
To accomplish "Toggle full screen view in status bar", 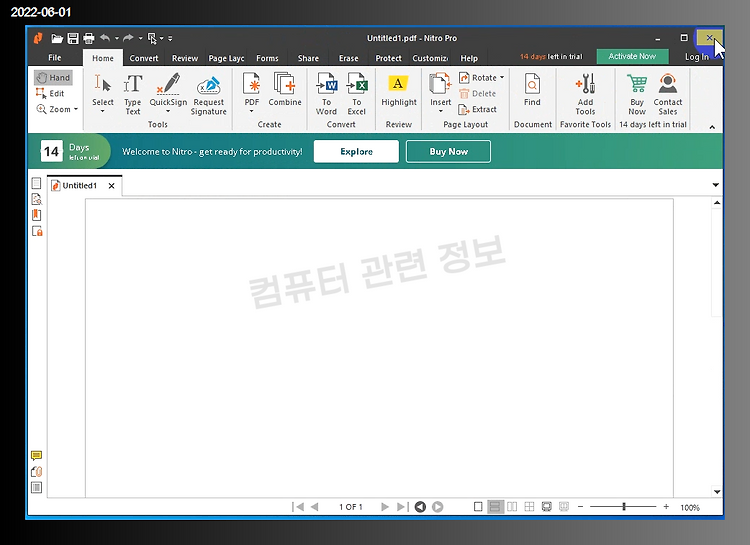I will [x=546, y=507].
